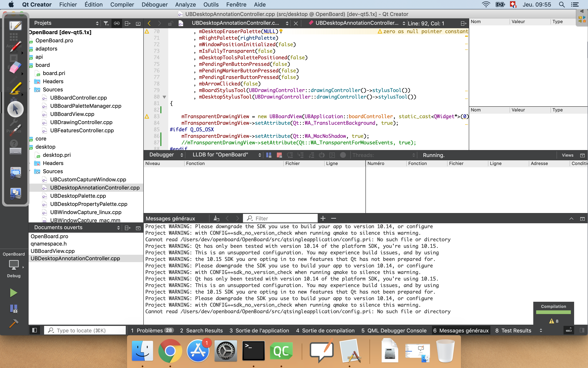Viewport: 588px width, 368px height.
Task: Select the eraser in OpenBoard palette
Action: (x=15, y=67)
